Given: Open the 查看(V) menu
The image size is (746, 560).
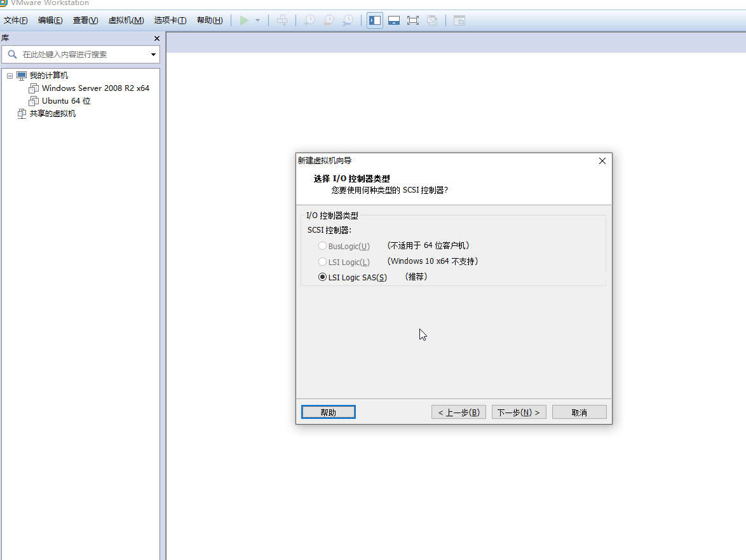Looking at the screenshot, I should (x=86, y=20).
